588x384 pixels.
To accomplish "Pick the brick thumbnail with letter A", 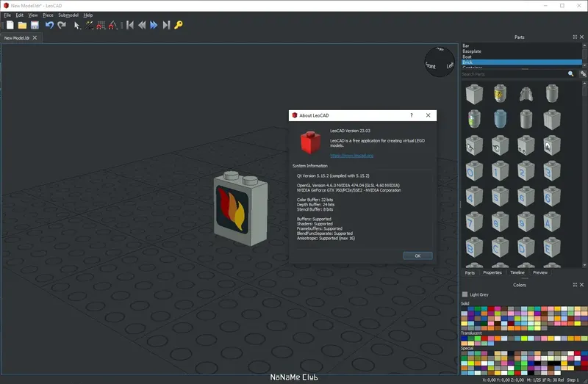I will coord(552,222).
